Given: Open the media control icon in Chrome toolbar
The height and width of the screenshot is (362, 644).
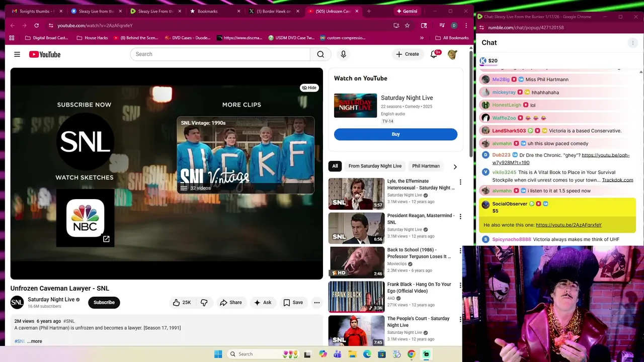Looking at the screenshot, I should 442,25.
